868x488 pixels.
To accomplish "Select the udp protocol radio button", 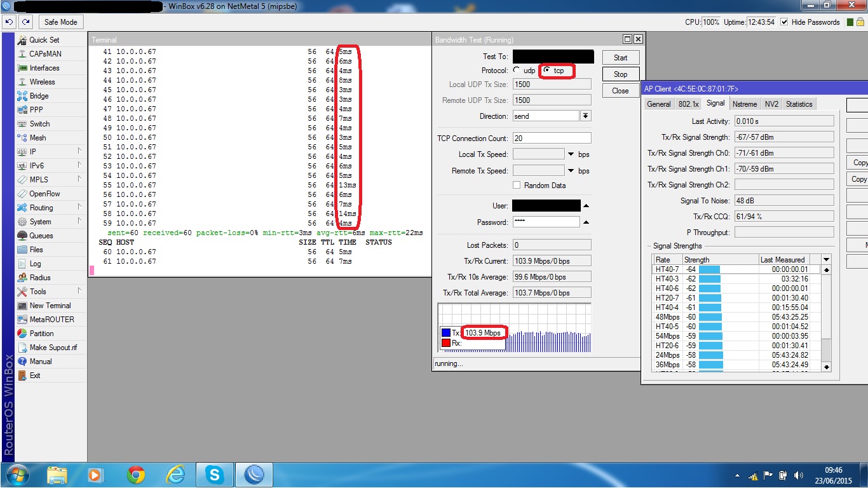I will [x=517, y=71].
